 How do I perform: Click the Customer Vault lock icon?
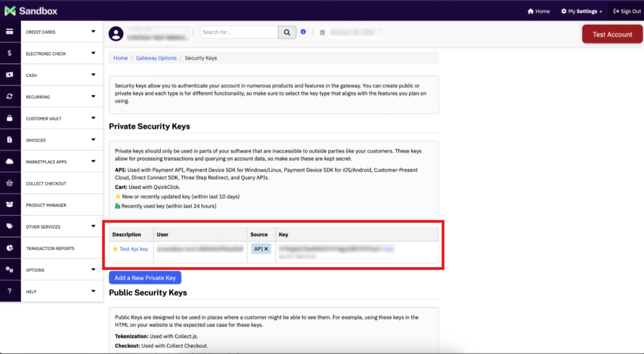pyautogui.click(x=10, y=118)
